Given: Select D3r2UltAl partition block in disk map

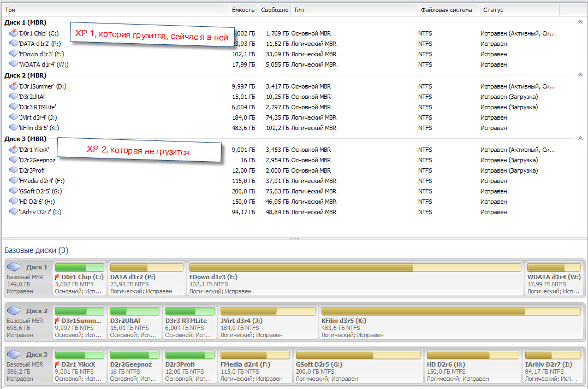Looking at the screenshot, I should point(134,322).
